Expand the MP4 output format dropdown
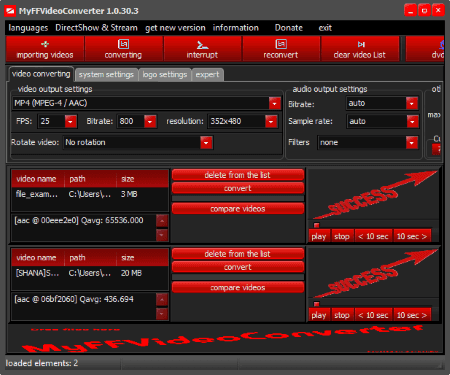450x375 pixels. click(275, 103)
